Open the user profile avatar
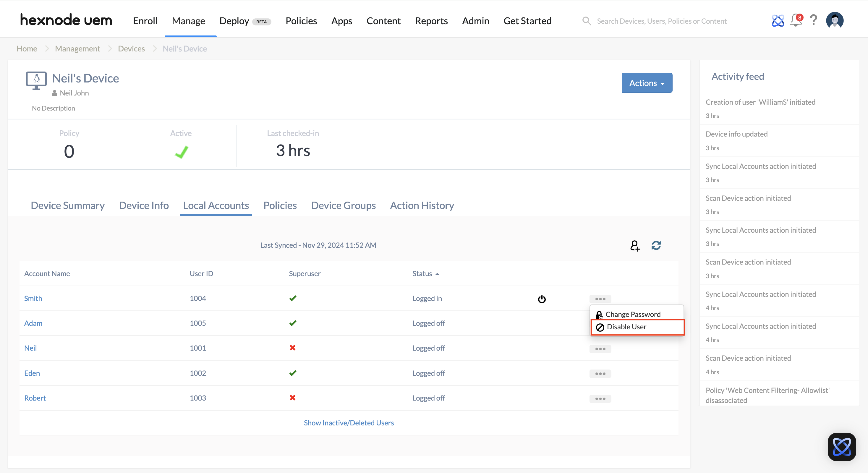 (835, 20)
